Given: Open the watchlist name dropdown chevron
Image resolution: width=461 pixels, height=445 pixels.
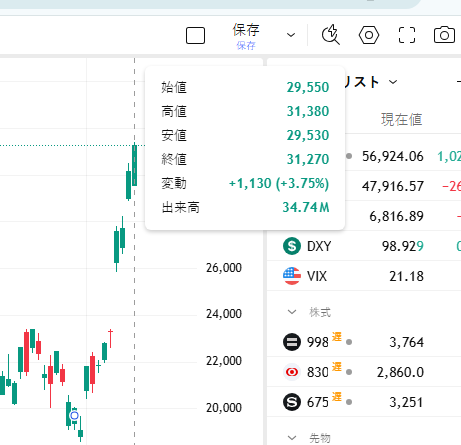Looking at the screenshot, I should (393, 82).
